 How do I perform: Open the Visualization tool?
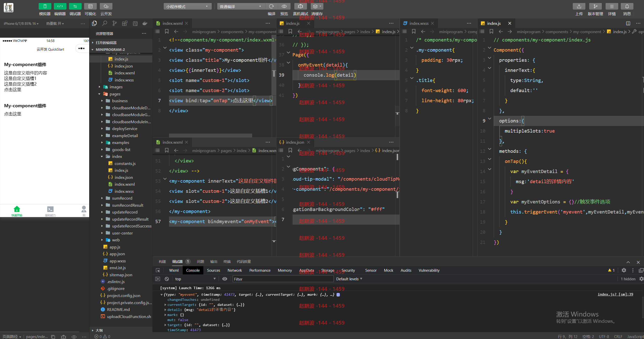coord(90,6)
